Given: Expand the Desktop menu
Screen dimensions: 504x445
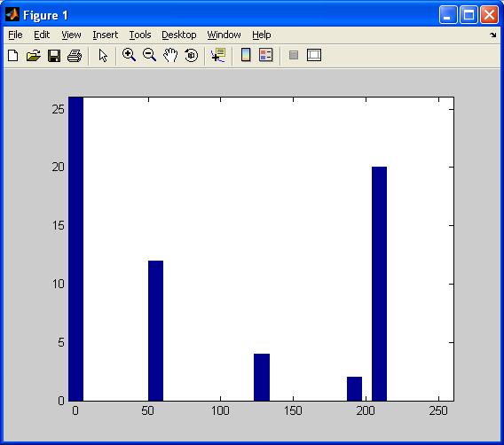Looking at the screenshot, I should [178, 35].
